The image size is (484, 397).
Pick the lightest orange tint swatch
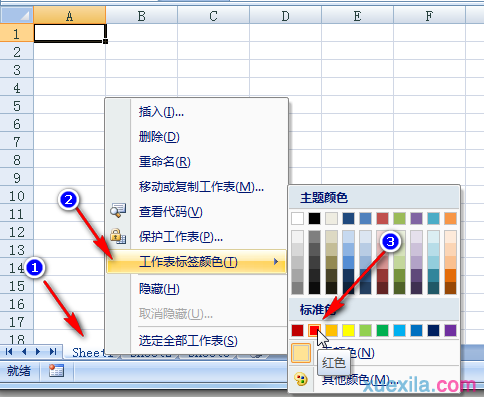(x=450, y=237)
